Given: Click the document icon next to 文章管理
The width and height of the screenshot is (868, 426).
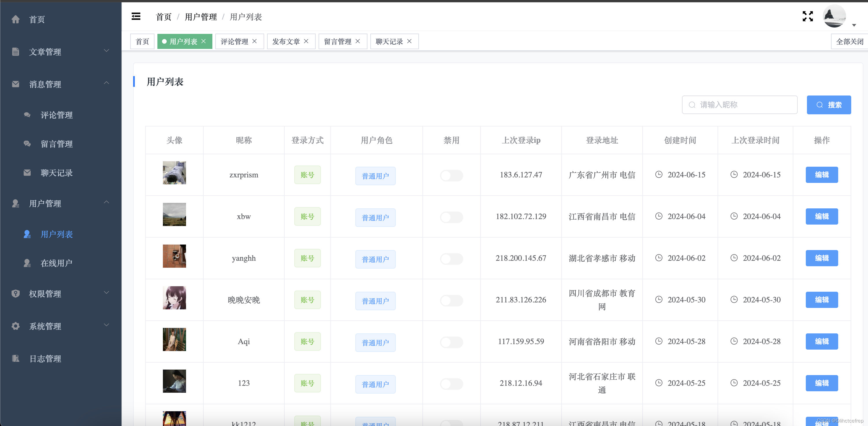Looking at the screenshot, I should (16, 52).
